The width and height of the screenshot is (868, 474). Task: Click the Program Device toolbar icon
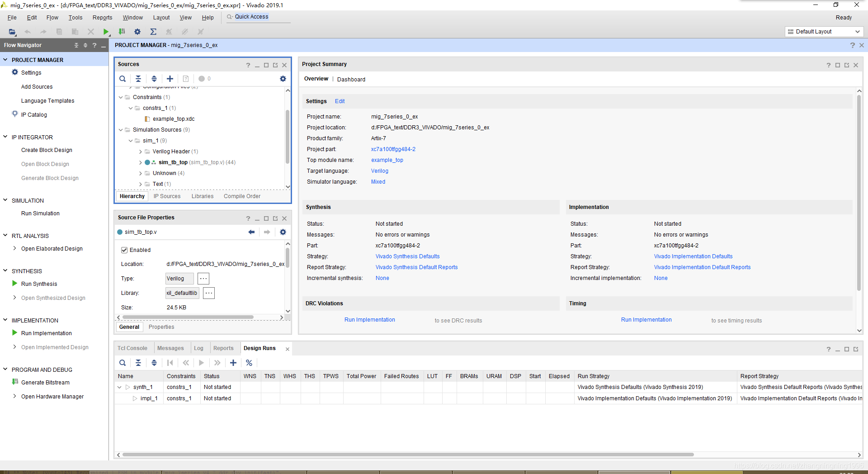(122, 32)
